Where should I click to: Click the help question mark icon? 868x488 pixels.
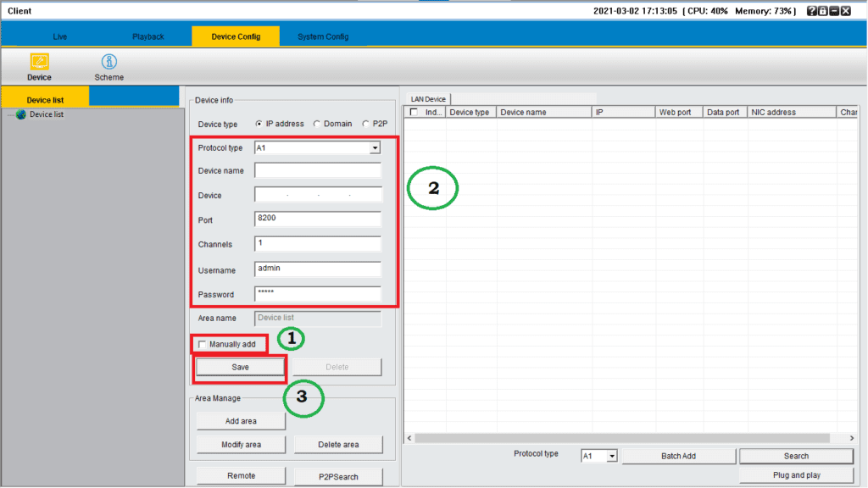(812, 11)
